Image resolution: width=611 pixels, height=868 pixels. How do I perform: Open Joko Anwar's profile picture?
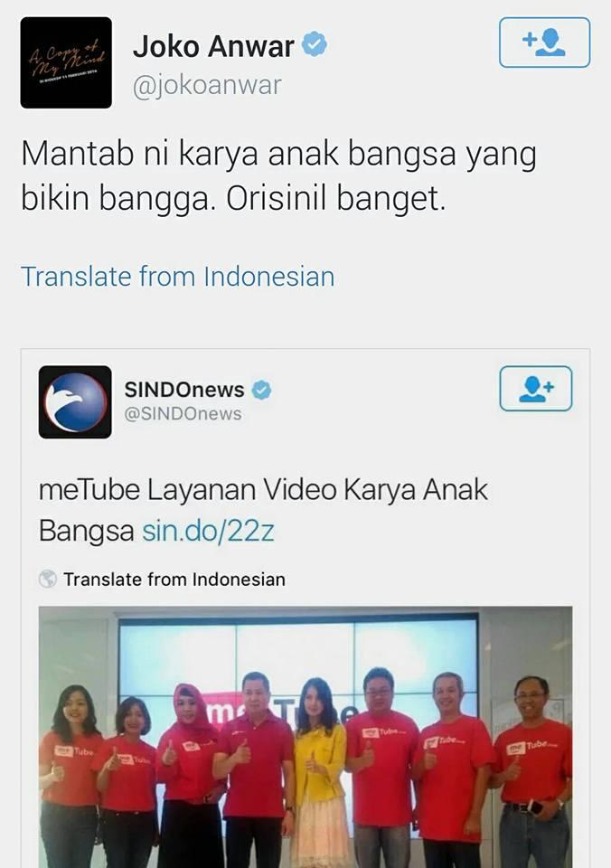point(66,62)
